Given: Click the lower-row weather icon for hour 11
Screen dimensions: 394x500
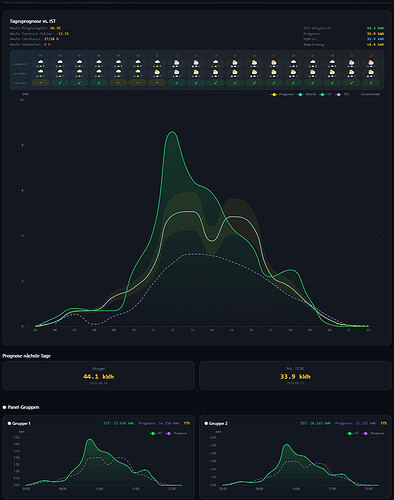Looking at the screenshot, I should click(157, 72).
